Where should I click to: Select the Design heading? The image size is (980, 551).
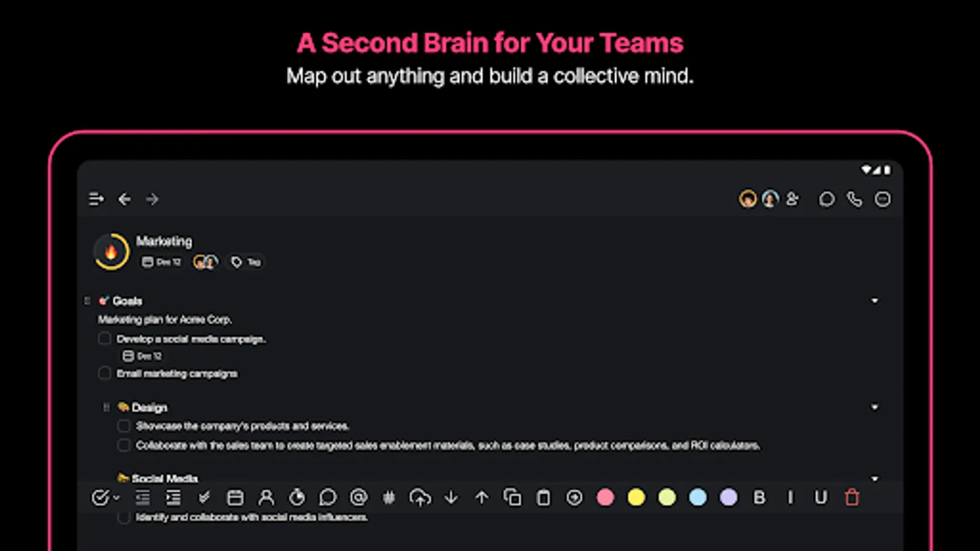149,407
